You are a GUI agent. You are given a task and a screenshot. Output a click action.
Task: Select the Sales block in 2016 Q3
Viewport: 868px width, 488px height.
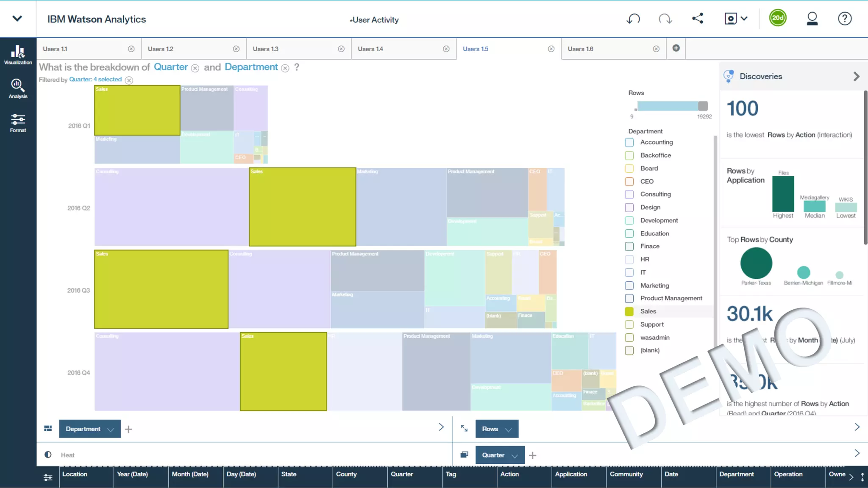[x=161, y=289]
